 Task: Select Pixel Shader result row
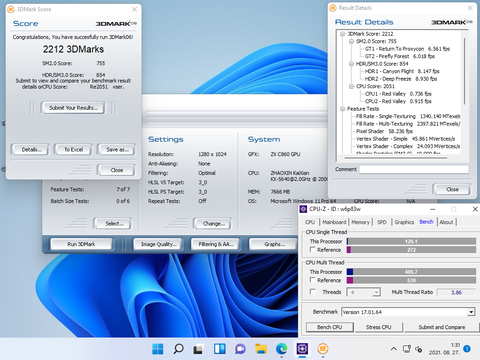coord(384,131)
